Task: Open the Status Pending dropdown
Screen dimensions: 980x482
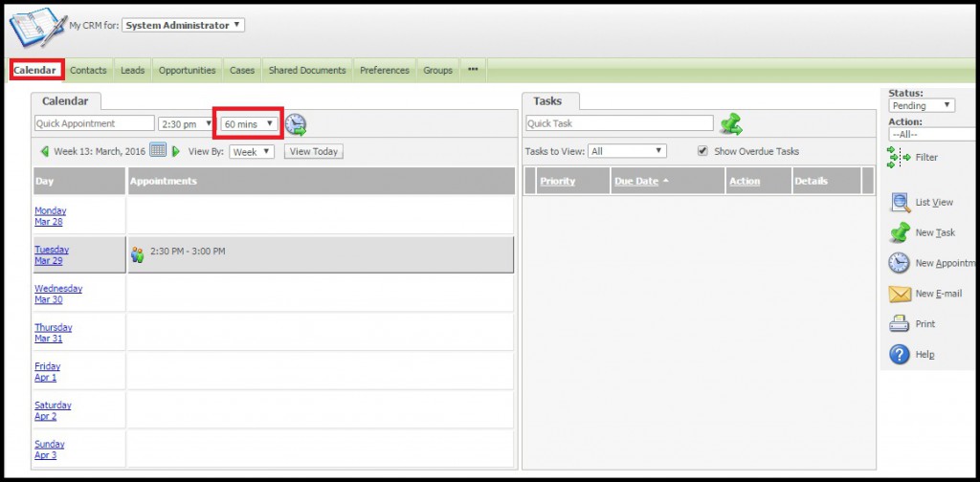Action: point(922,106)
